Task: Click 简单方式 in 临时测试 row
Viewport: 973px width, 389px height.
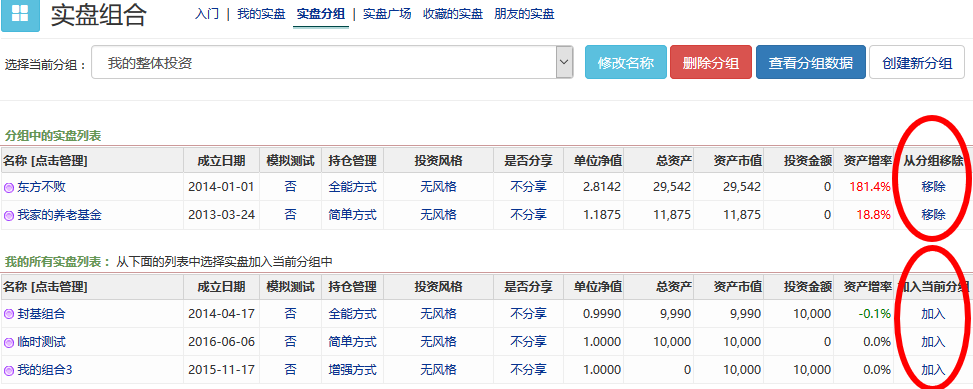Action: coord(352,342)
